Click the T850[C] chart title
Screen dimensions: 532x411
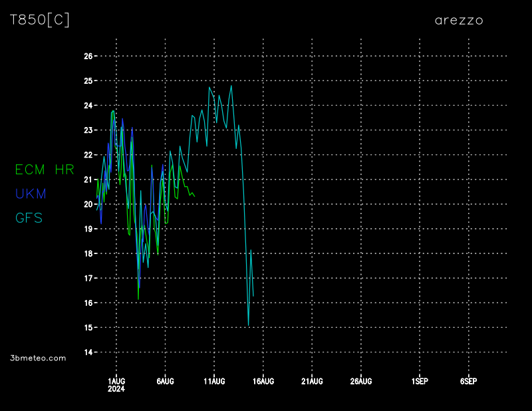[39, 20]
